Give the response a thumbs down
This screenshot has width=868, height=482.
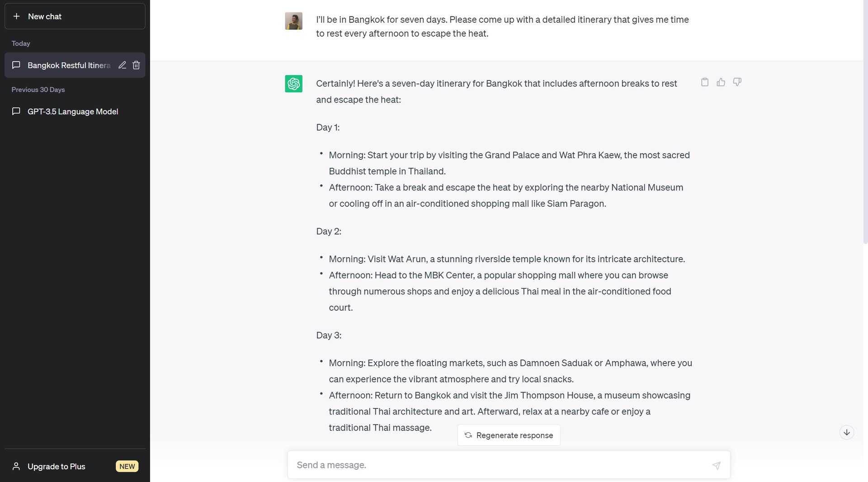(737, 82)
